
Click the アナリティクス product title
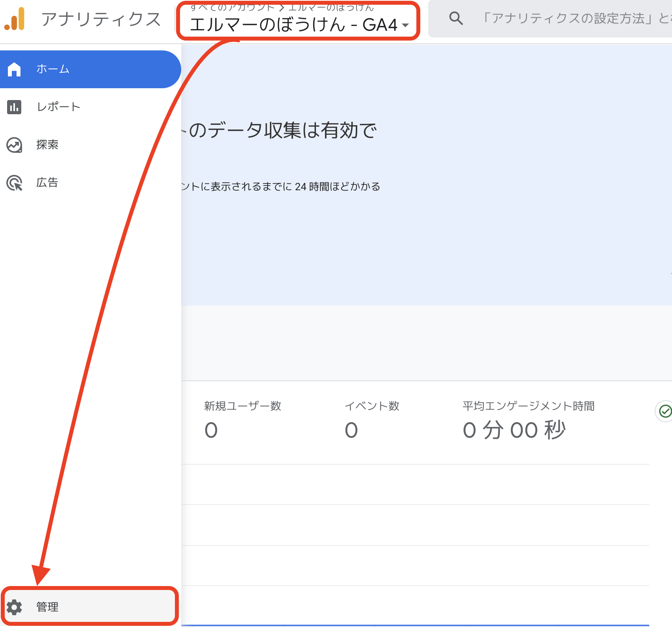pyautogui.click(x=101, y=19)
